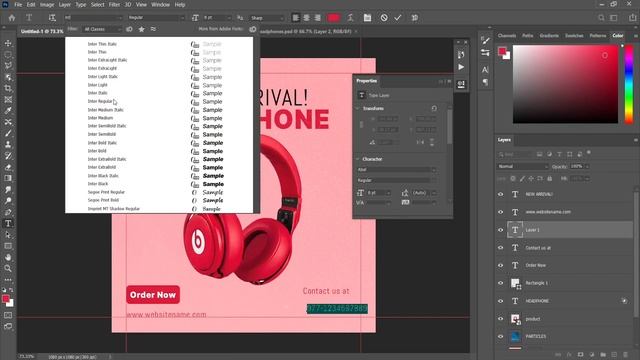This screenshot has height=360, width=640.
Task: Click the Home icon in options bar
Action: point(12,18)
